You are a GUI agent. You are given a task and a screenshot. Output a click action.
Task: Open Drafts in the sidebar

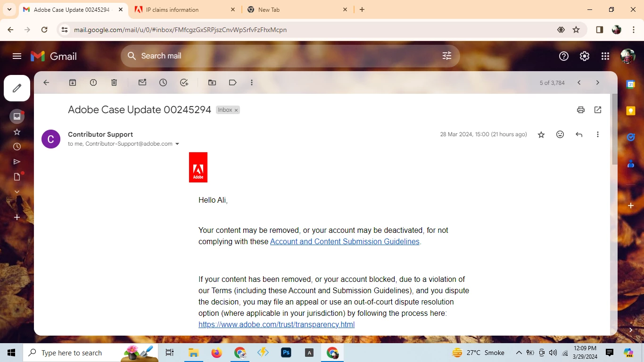click(17, 177)
